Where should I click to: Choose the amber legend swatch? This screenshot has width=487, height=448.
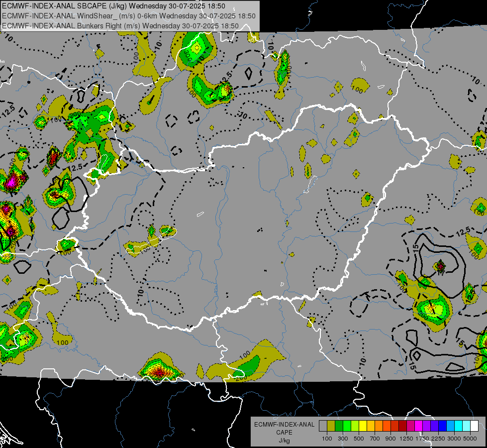(x=371, y=426)
